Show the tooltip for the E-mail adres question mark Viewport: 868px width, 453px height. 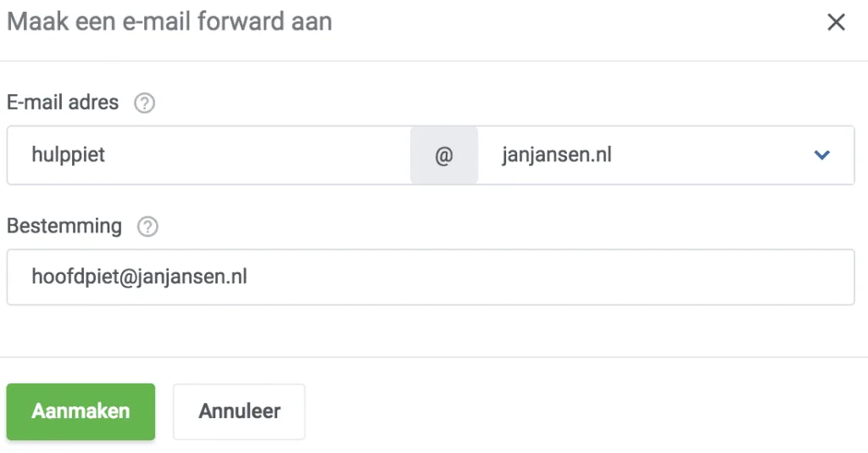point(144,103)
